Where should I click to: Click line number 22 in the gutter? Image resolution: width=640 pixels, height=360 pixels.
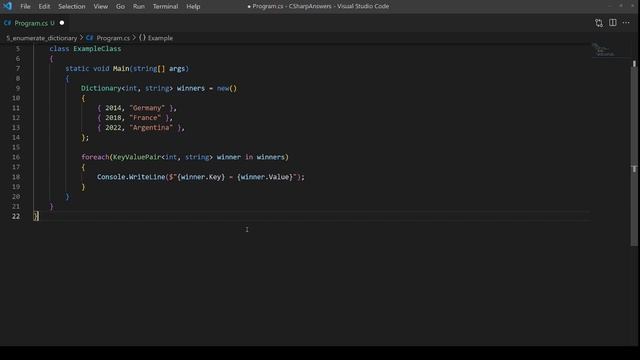(x=16, y=216)
